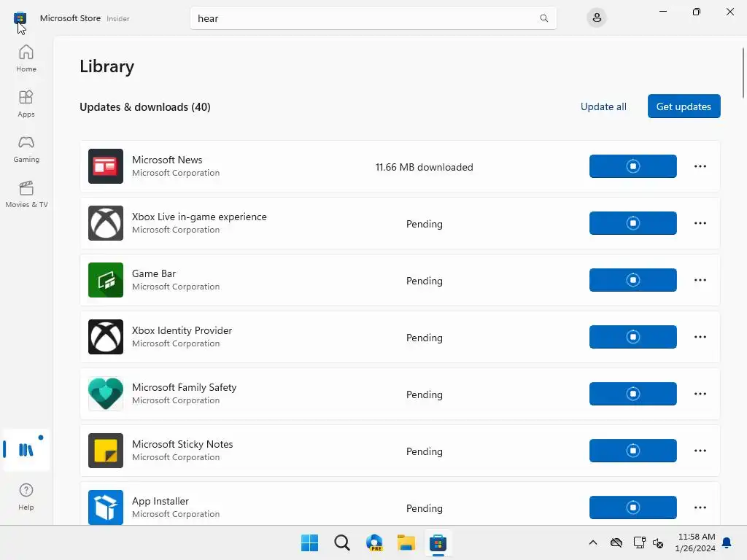Image resolution: width=747 pixels, height=560 pixels.
Task: Open the Help section
Action: (x=26, y=497)
